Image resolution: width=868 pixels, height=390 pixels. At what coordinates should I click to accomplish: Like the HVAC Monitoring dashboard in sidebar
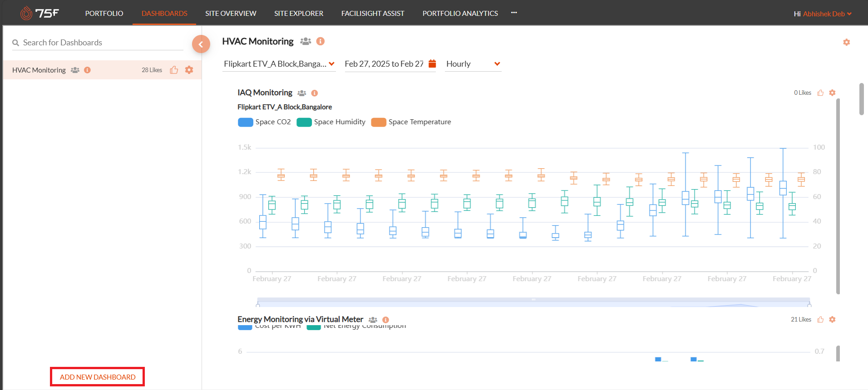tap(174, 70)
